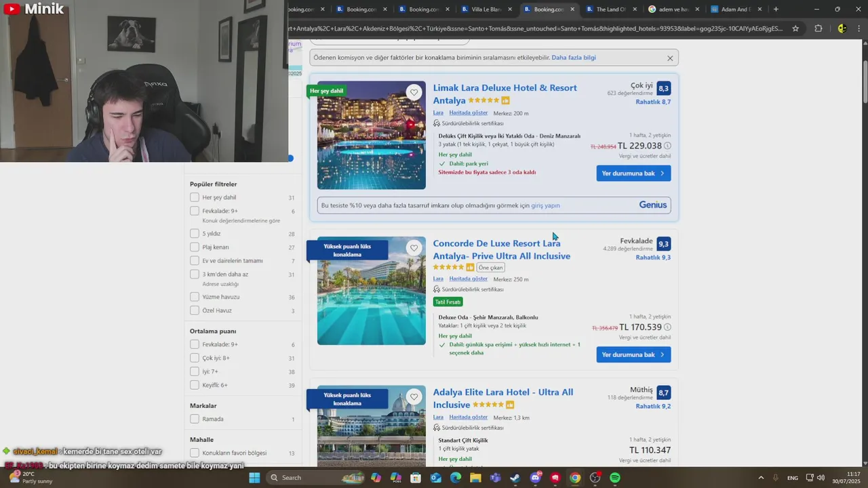Check the Ramada brand filter

195,419
